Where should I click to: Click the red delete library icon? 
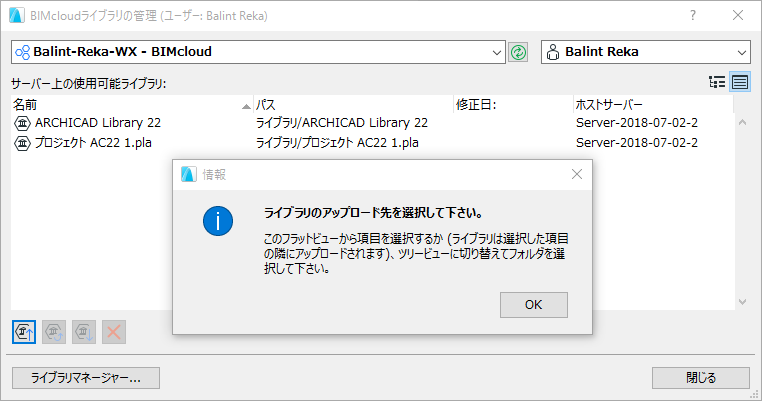point(114,332)
